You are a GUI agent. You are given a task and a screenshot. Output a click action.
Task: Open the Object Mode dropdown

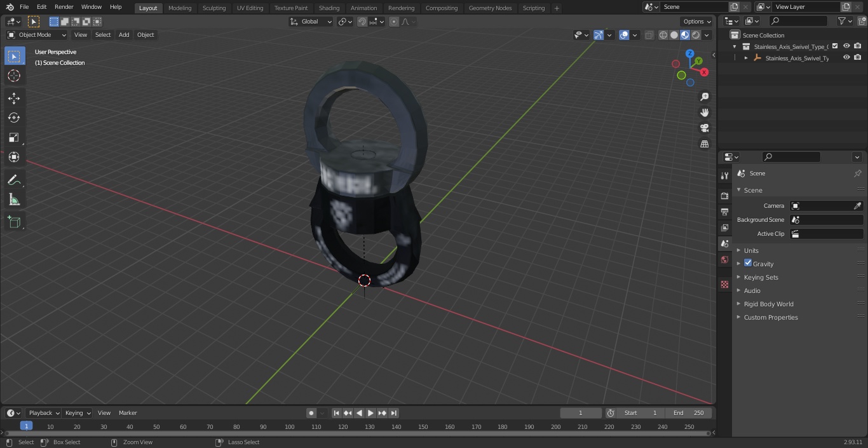pyautogui.click(x=36, y=35)
